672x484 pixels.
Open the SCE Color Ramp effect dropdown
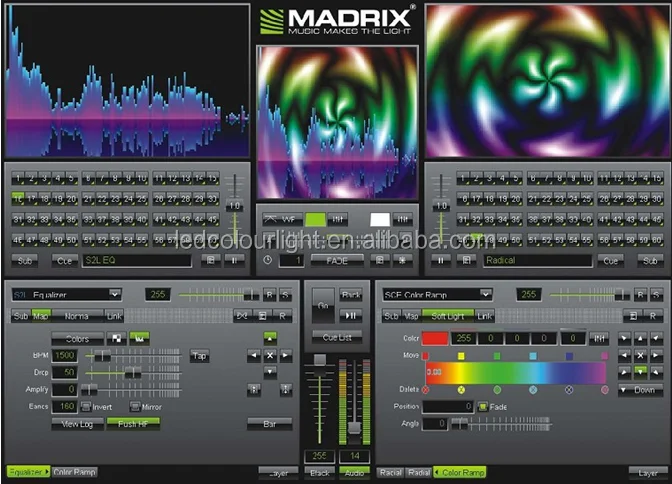[437, 295]
